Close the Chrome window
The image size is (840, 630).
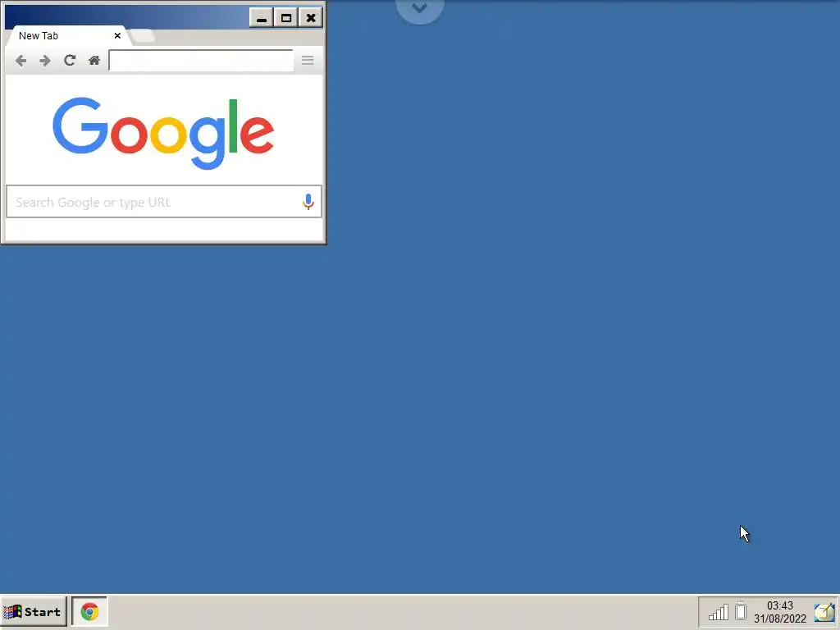click(311, 18)
